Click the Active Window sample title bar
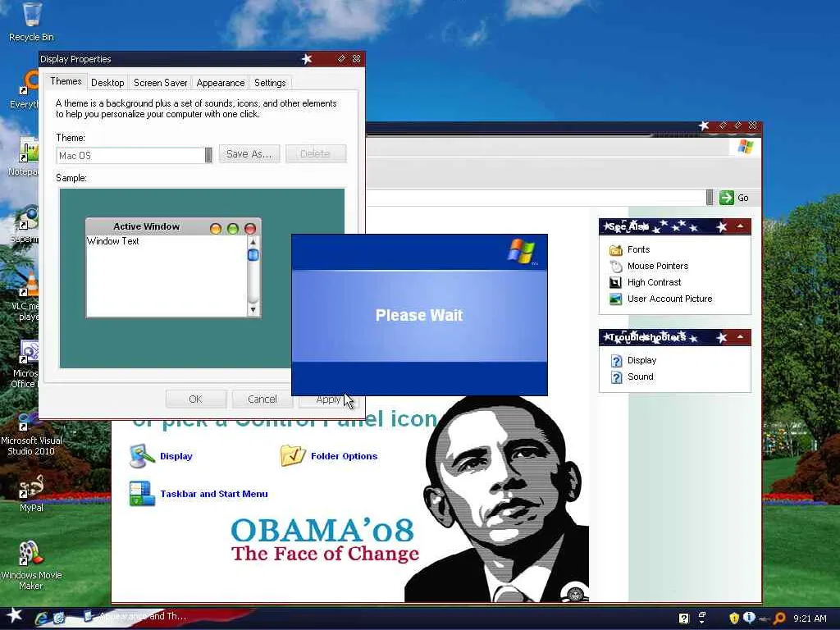This screenshot has width=840, height=630. click(x=173, y=226)
